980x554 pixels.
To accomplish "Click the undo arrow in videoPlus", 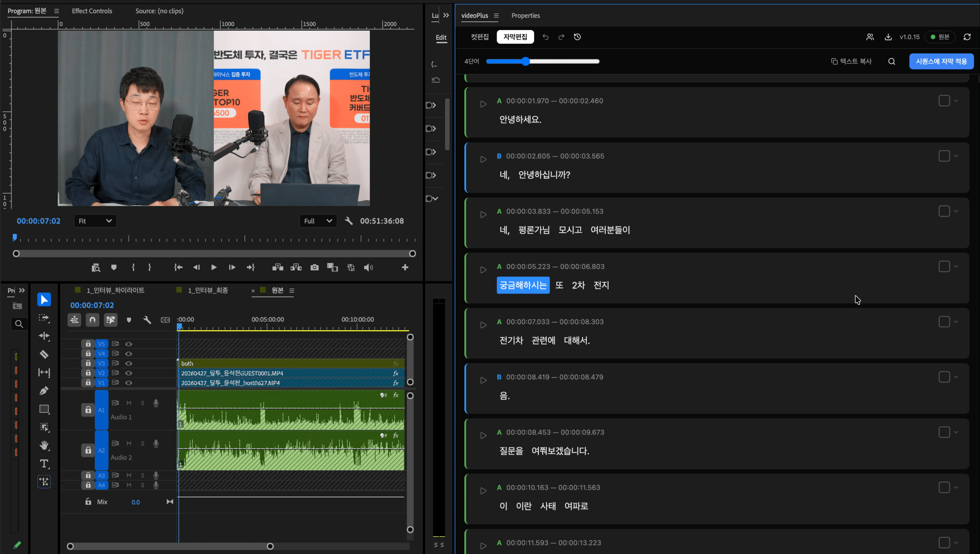I will point(545,37).
